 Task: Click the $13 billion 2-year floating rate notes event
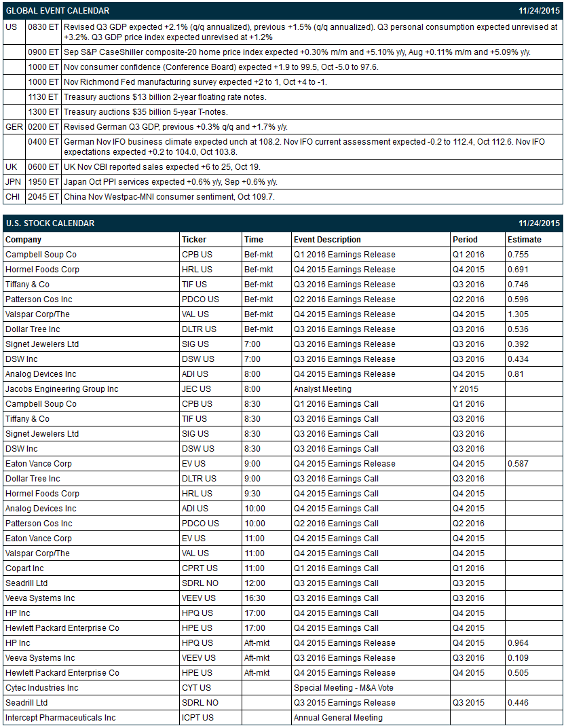(x=165, y=97)
